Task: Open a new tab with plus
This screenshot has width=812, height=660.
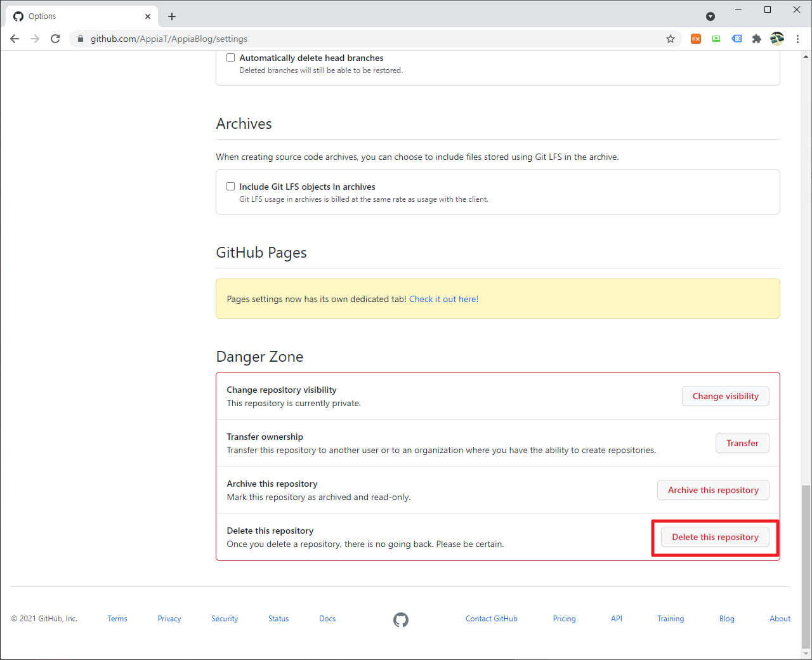Action: click(x=172, y=16)
